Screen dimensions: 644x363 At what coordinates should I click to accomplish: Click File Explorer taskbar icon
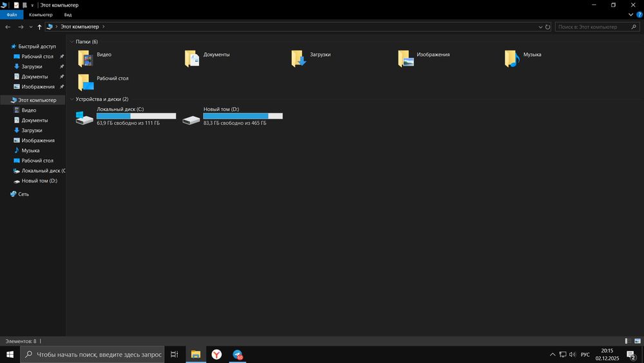[x=196, y=354]
